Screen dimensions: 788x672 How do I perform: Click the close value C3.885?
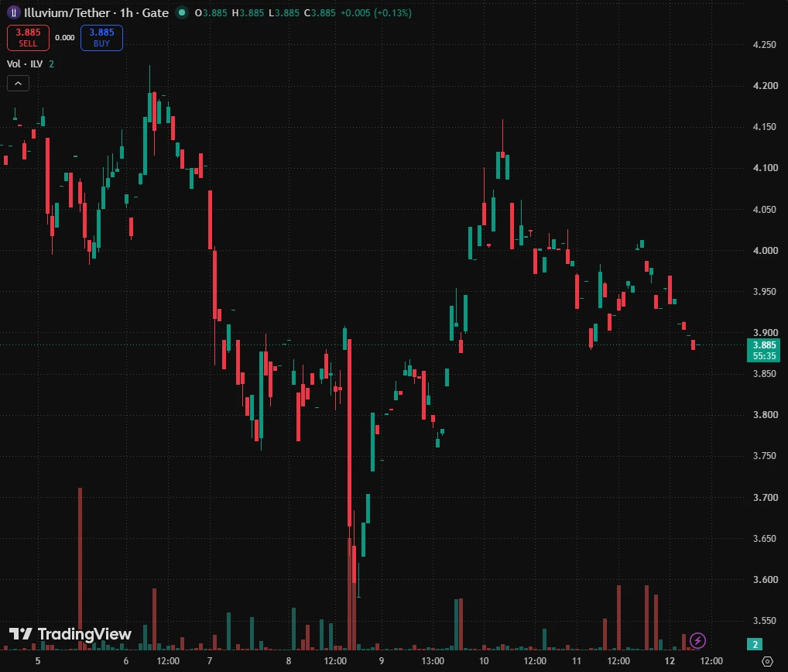tap(320, 13)
